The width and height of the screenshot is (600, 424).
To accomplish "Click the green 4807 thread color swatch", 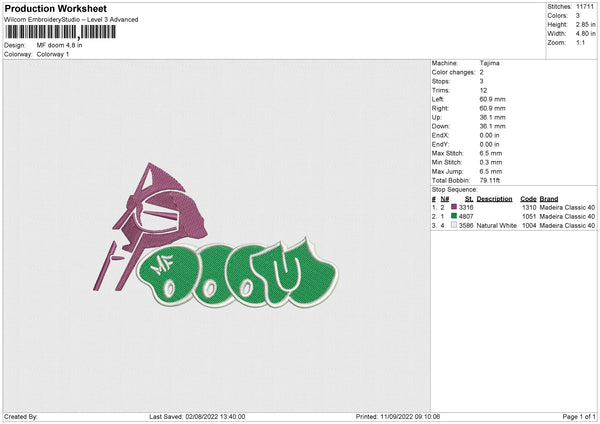I will point(454,216).
